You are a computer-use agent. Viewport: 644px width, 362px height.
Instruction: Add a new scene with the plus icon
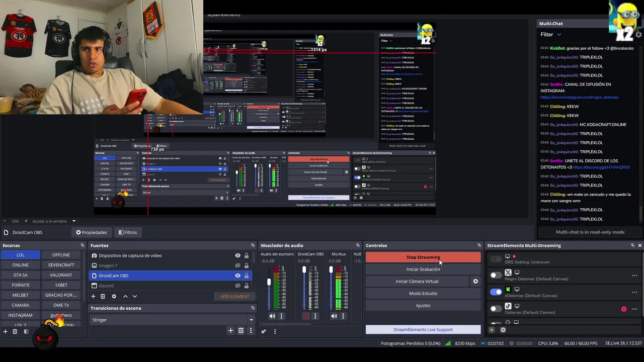[5, 331]
